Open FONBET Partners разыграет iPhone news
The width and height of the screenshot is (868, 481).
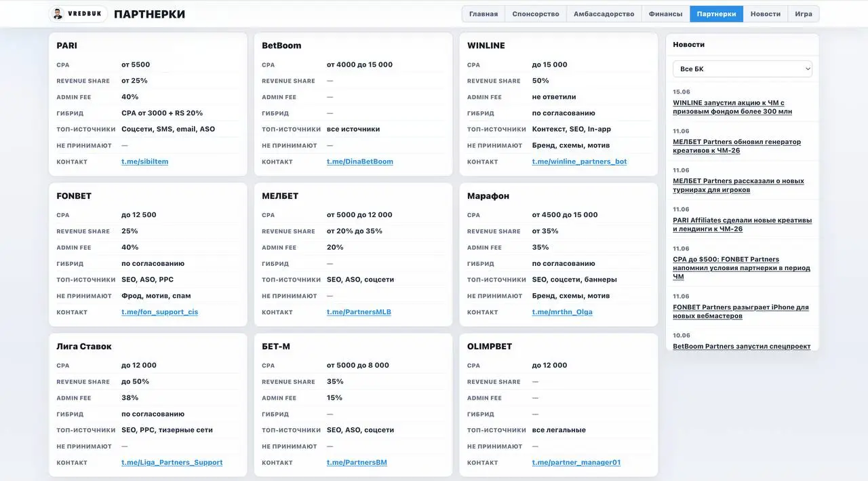pos(741,311)
